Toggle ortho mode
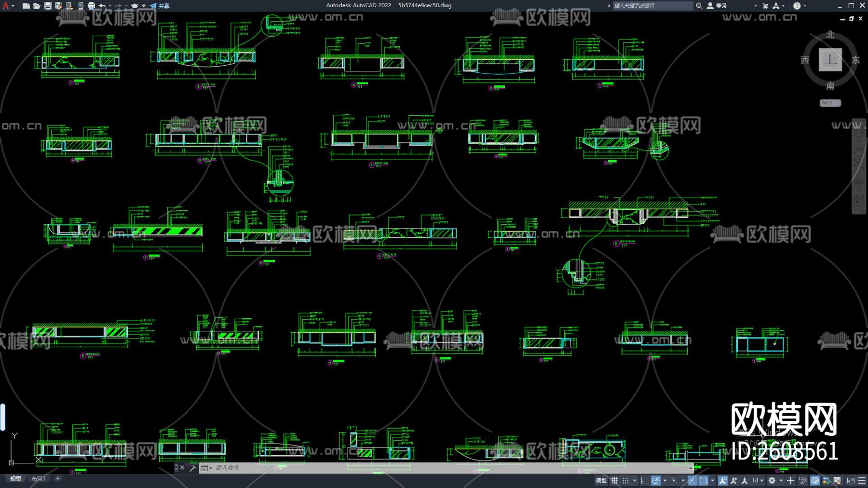 (644, 481)
